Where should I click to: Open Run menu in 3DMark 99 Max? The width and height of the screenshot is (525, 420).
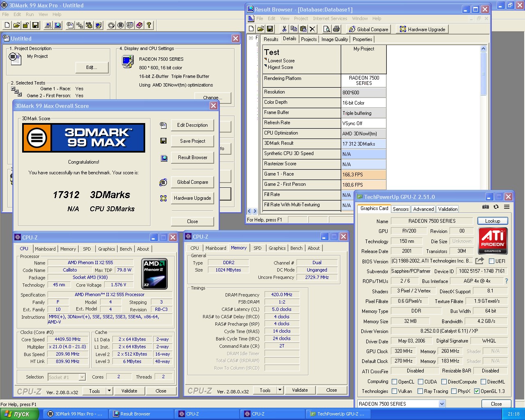tap(30, 14)
